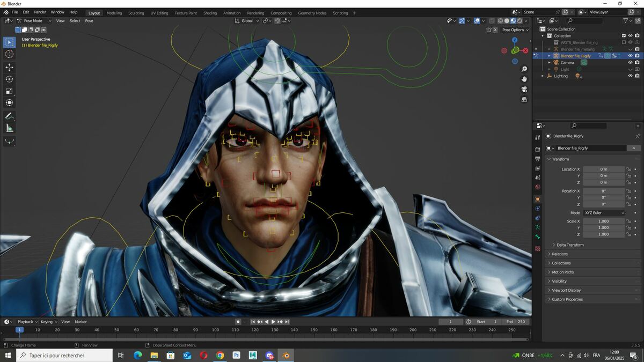
Task: Open the Render menu
Action: click(40, 12)
